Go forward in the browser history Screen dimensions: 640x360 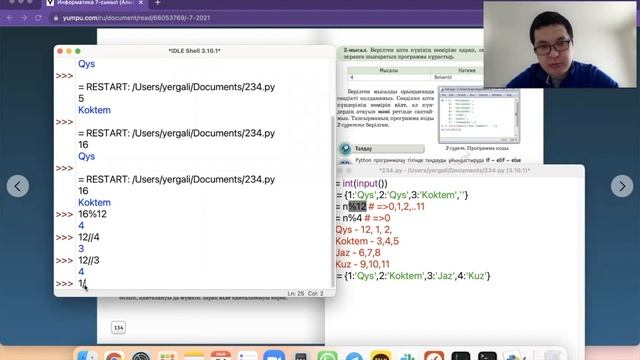coord(24,18)
